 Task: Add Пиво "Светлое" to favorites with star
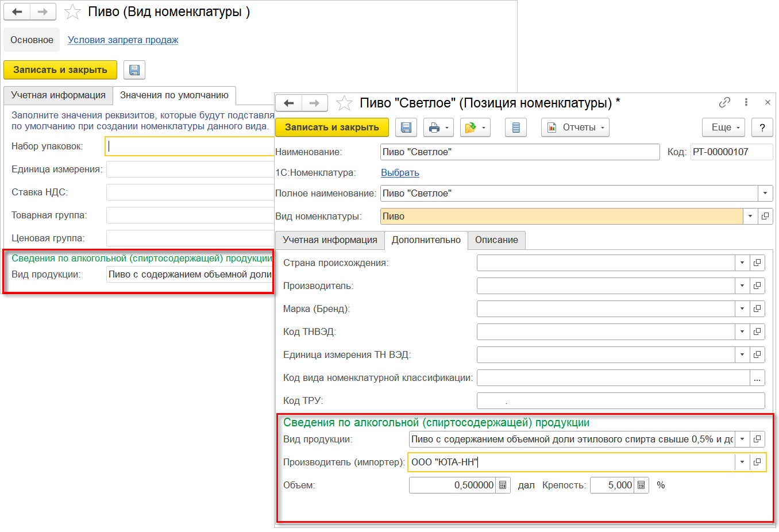(x=344, y=103)
